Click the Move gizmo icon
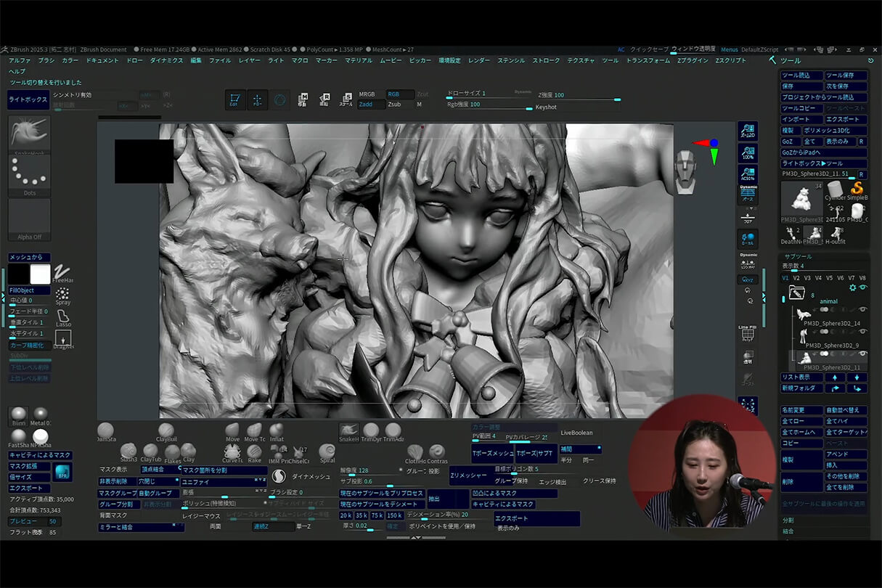The height and width of the screenshot is (588, 882). tap(302, 99)
